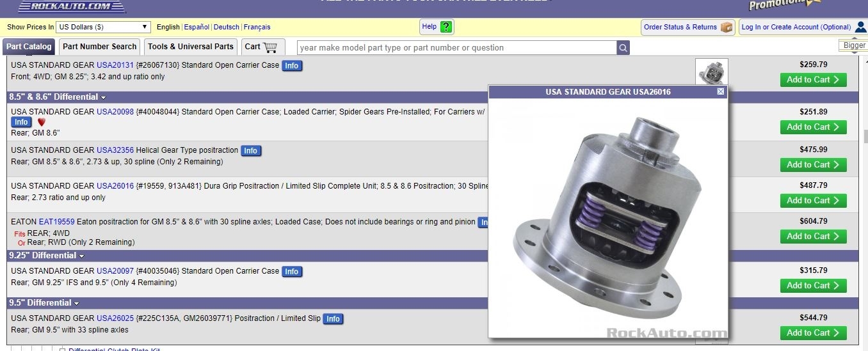Click the Bigger button
868x351 pixels.
(854, 45)
